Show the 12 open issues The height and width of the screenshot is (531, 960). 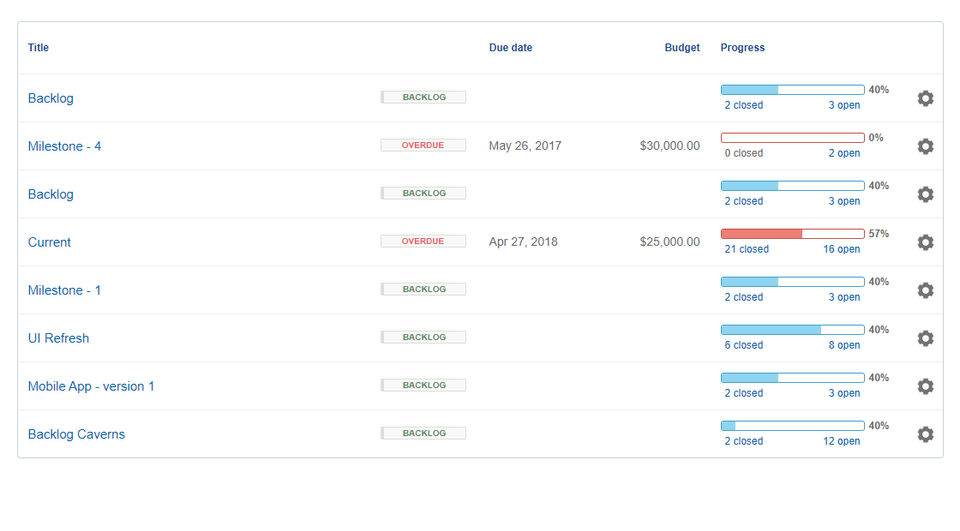[841, 441]
